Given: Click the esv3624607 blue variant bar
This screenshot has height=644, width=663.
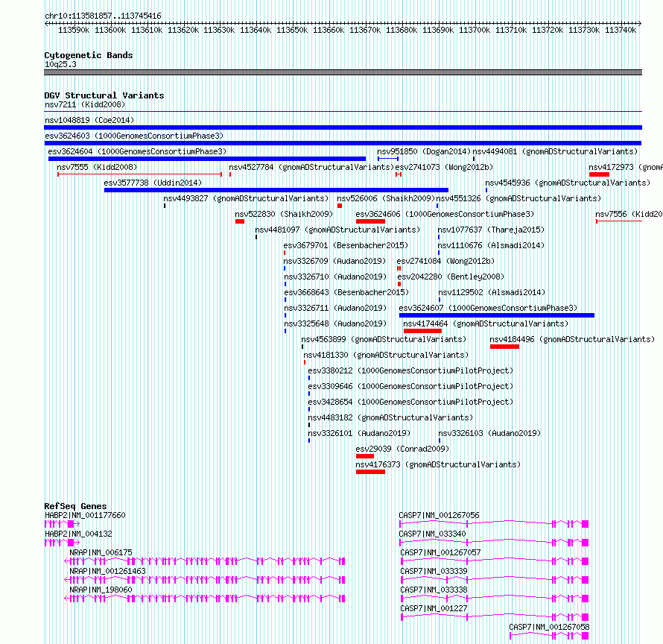Looking at the screenshot, I should (496, 315).
